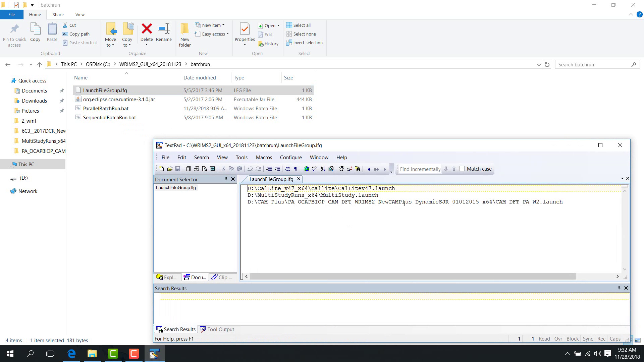Select ParallelBatchRun.bat file

(106, 109)
